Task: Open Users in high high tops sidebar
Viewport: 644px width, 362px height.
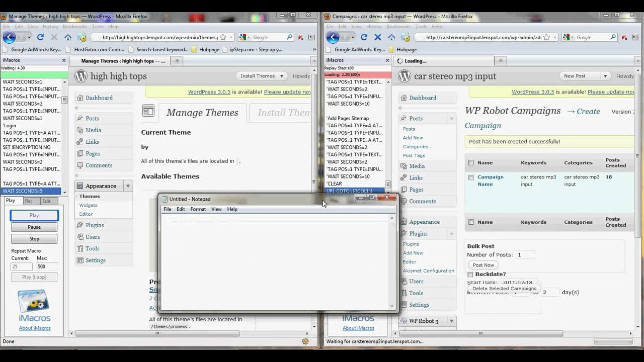Action: tap(93, 237)
